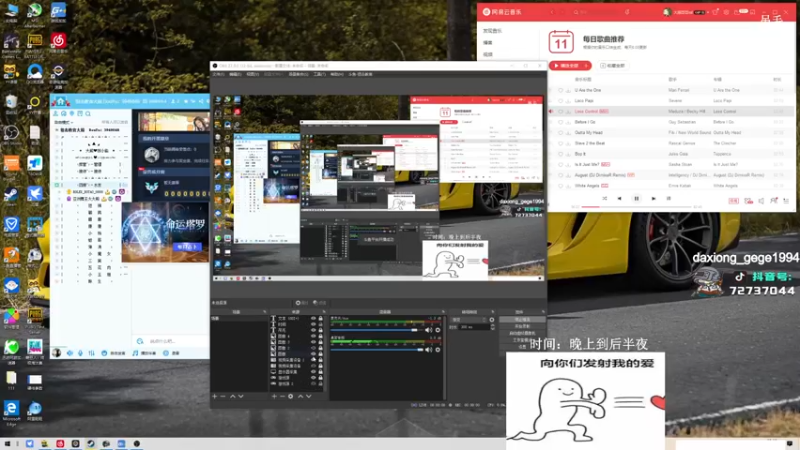Open home icon in voice chat window title bar
The height and width of the screenshot is (450, 800).
pyautogui.click(x=60, y=101)
